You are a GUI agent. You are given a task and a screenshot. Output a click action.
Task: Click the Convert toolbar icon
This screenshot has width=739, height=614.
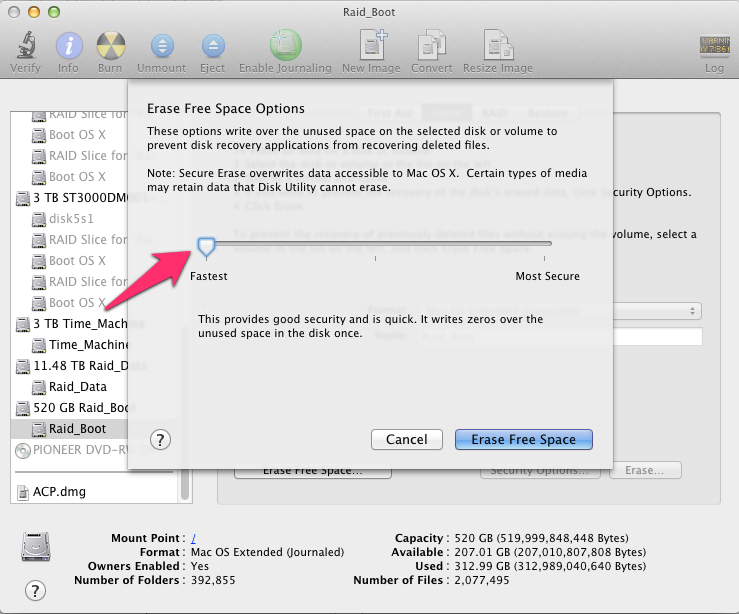tap(431, 45)
